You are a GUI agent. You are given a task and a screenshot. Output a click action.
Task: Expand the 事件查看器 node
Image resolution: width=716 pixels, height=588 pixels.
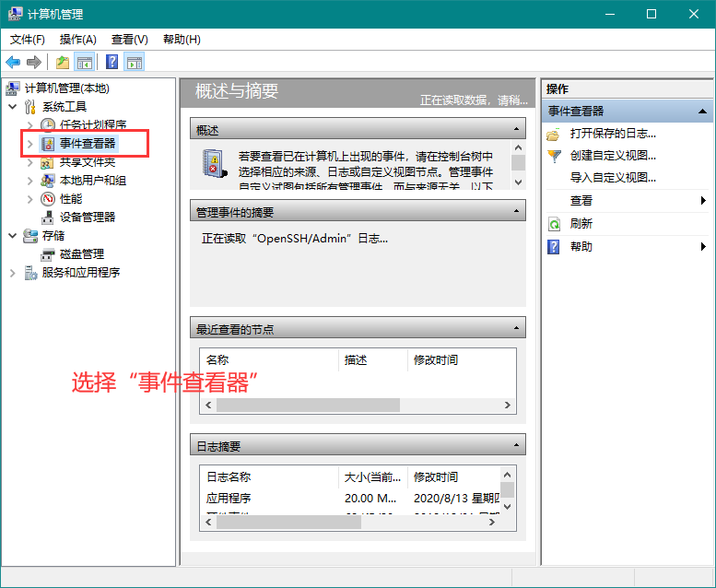tap(30, 144)
